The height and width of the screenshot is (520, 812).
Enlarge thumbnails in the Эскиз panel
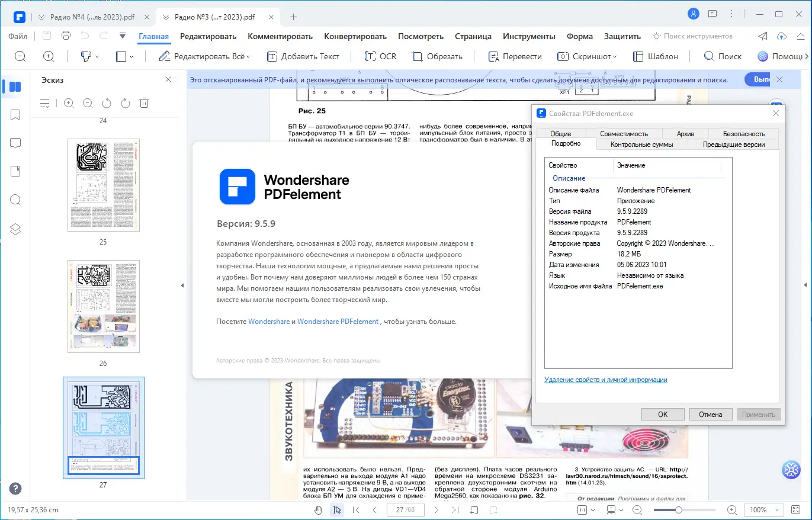pyautogui.click(x=69, y=103)
